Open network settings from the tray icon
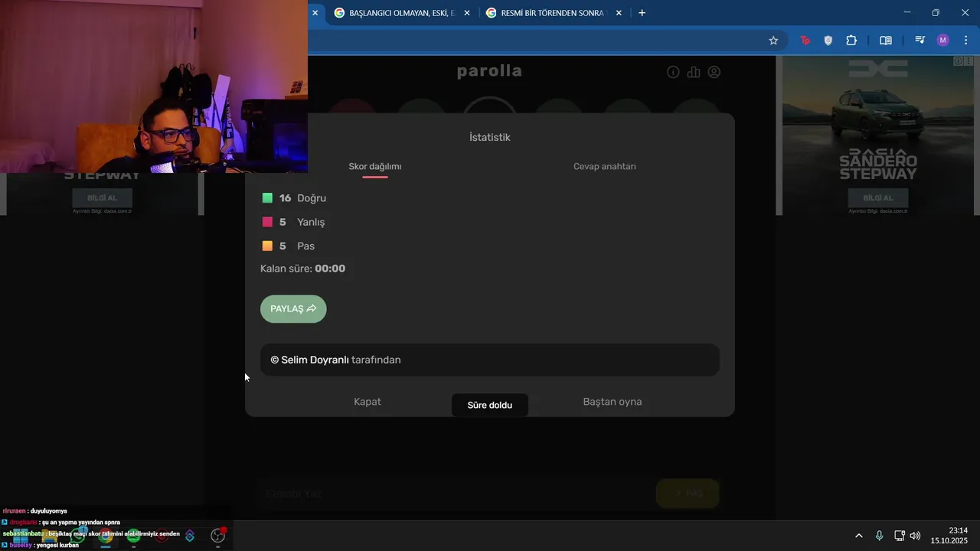The height and width of the screenshot is (551, 980). coord(899,536)
